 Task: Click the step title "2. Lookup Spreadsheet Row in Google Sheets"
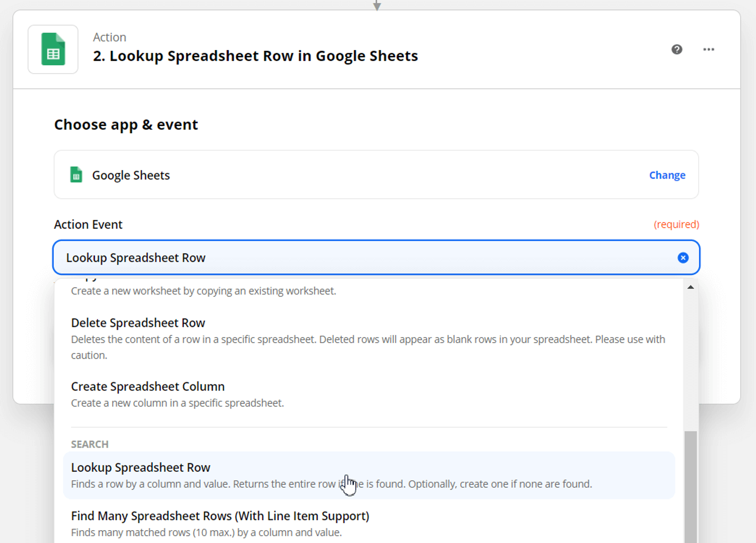click(256, 56)
